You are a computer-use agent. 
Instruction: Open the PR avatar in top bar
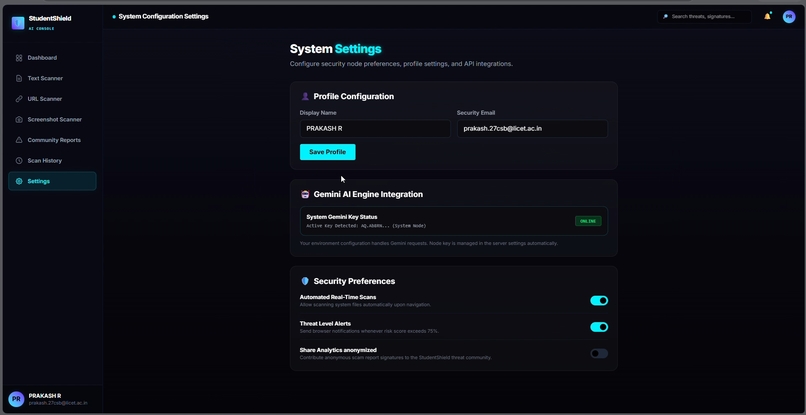tap(789, 16)
